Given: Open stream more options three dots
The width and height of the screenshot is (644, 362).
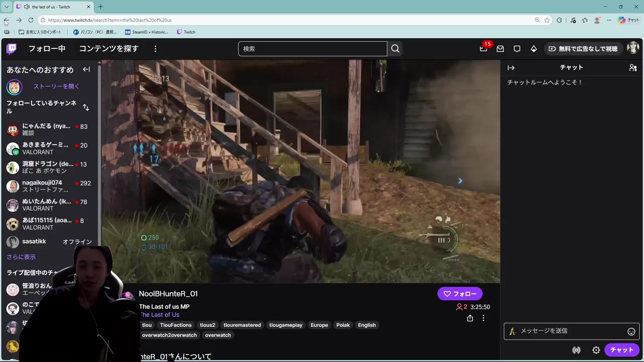Looking at the screenshot, I should pyautogui.click(x=484, y=318).
